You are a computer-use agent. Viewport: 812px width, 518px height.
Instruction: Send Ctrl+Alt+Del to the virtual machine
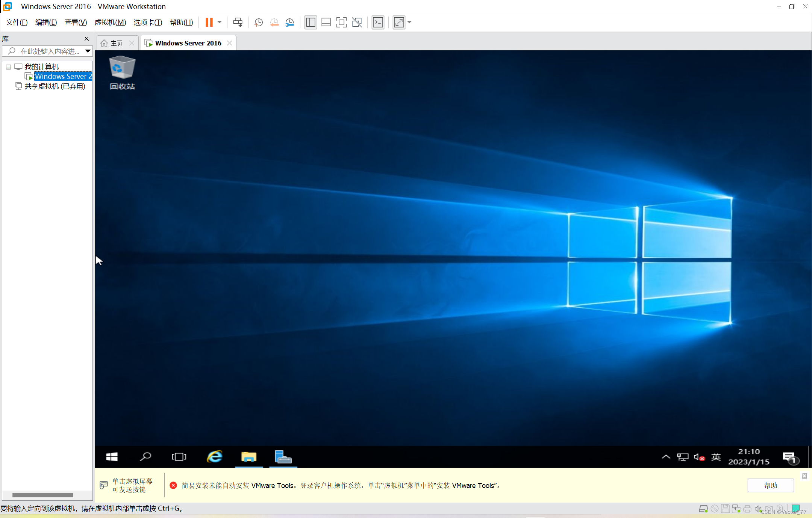pyautogui.click(x=238, y=23)
